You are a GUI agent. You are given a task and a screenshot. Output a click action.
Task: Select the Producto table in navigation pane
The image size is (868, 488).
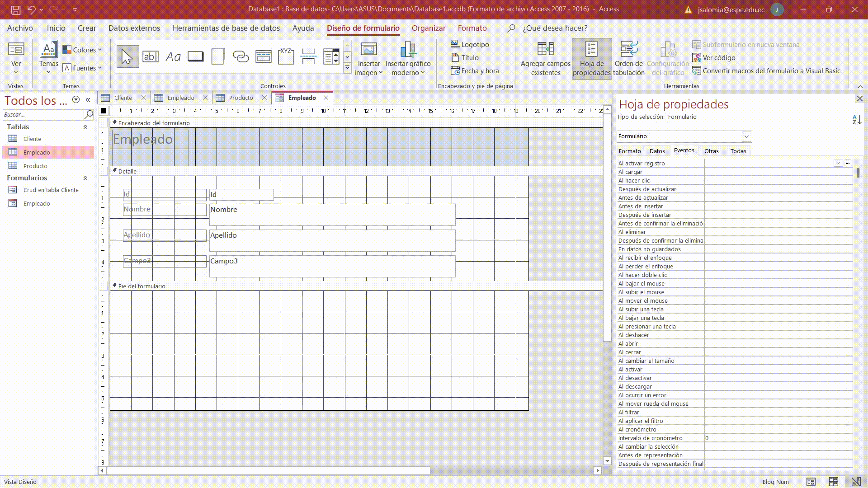click(x=35, y=166)
